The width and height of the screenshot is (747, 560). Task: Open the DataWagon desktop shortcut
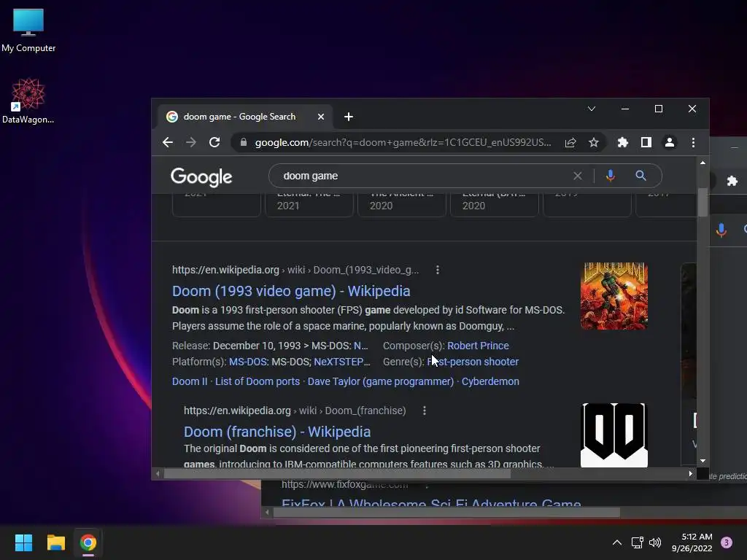point(28,101)
